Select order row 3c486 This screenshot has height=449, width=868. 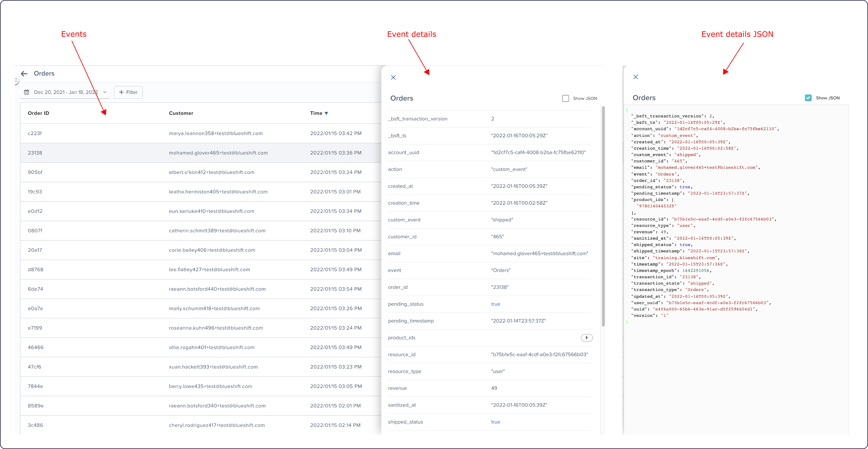point(200,425)
